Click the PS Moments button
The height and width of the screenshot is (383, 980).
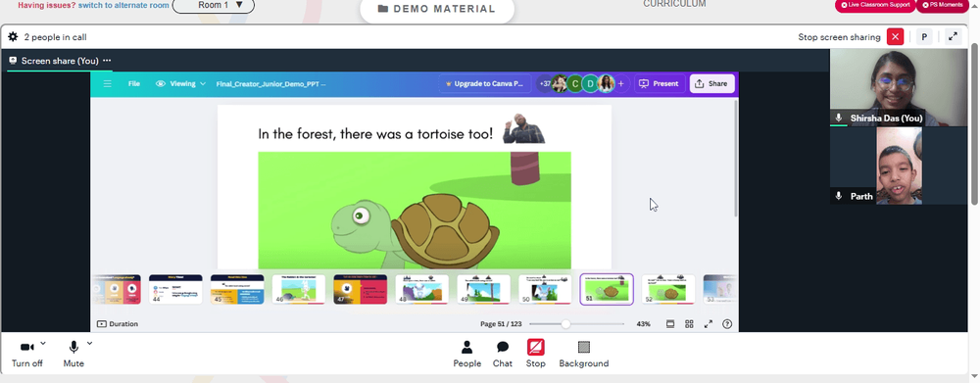942,5
